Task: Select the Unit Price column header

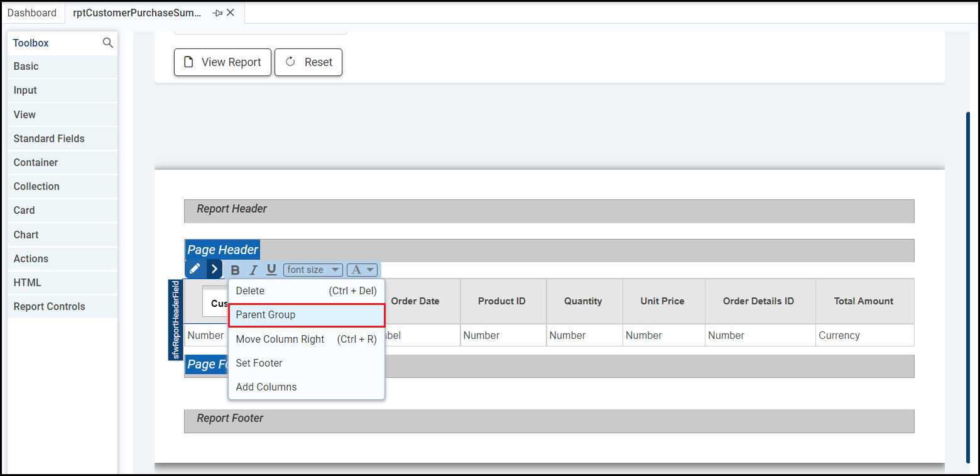Action: pyautogui.click(x=663, y=301)
